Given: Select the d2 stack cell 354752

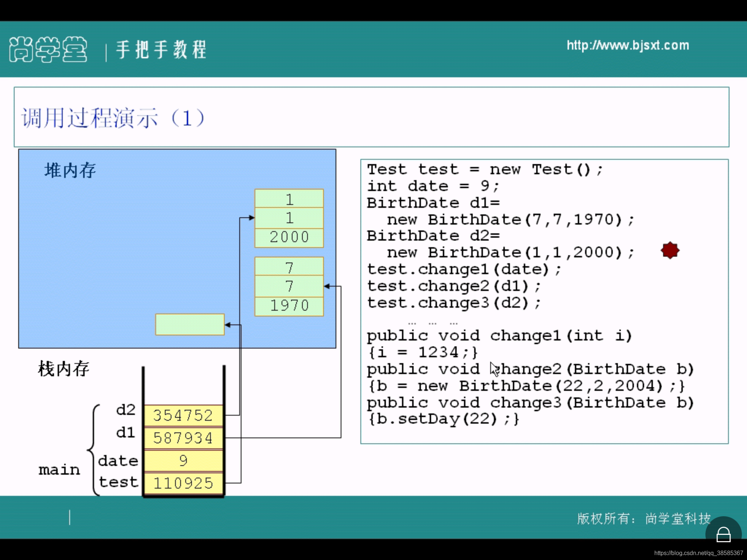Looking at the screenshot, I should [183, 416].
